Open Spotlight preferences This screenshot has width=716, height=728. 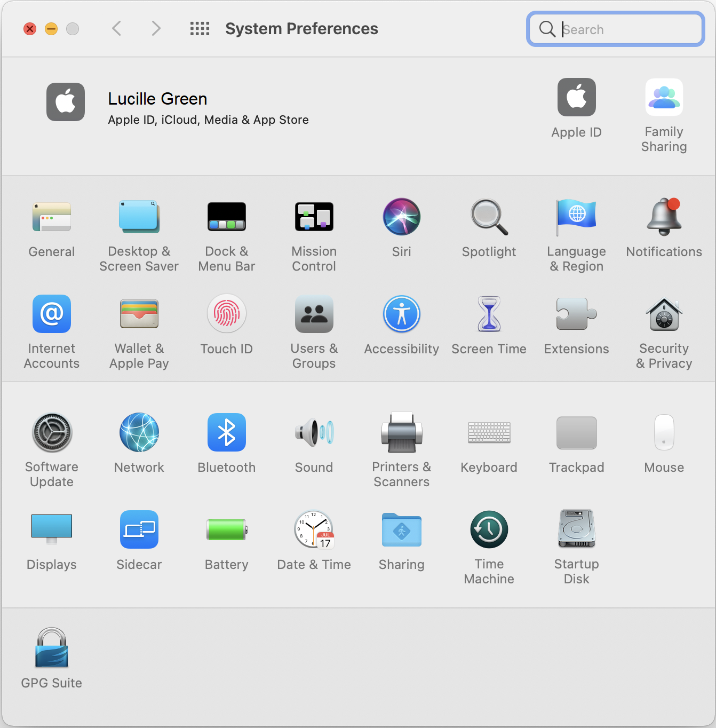coord(489,217)
